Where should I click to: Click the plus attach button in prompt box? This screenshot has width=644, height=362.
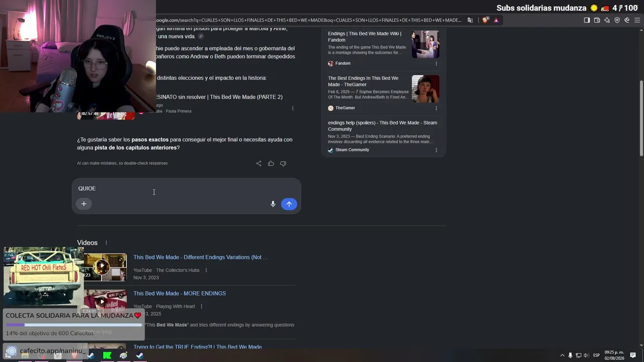click(84, 204)
